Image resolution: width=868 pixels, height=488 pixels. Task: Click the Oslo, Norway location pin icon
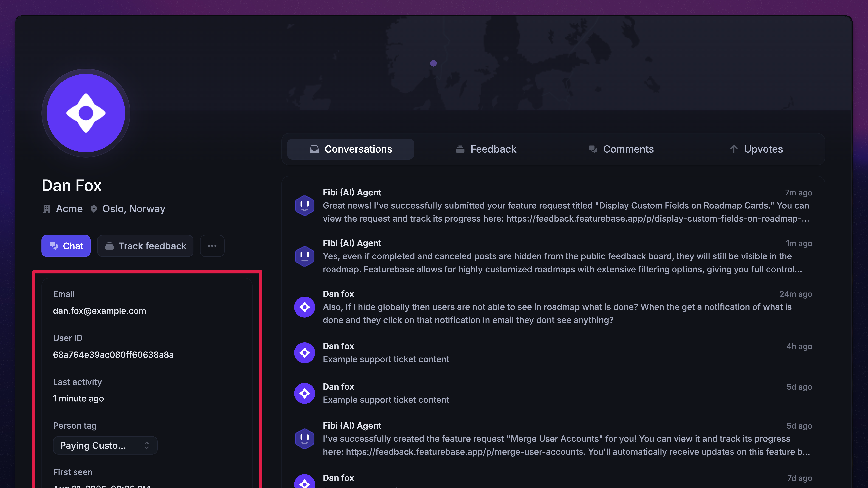pyautogui.click(x=94, y=209)
